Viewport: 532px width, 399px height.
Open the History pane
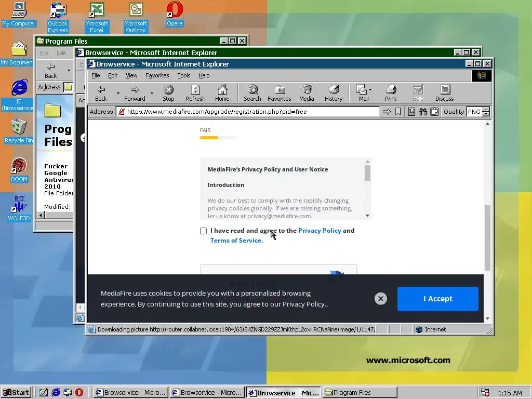(334, 93)
